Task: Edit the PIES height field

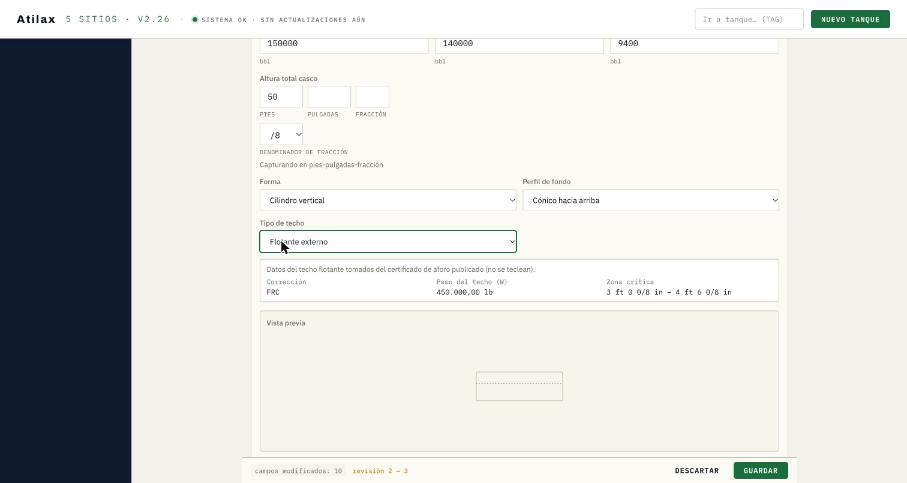Action: point(281,97)
